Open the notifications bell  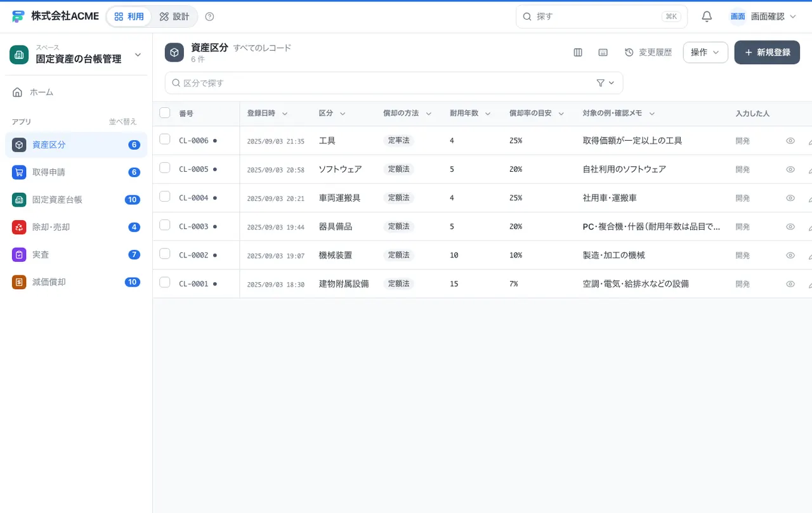707,16
